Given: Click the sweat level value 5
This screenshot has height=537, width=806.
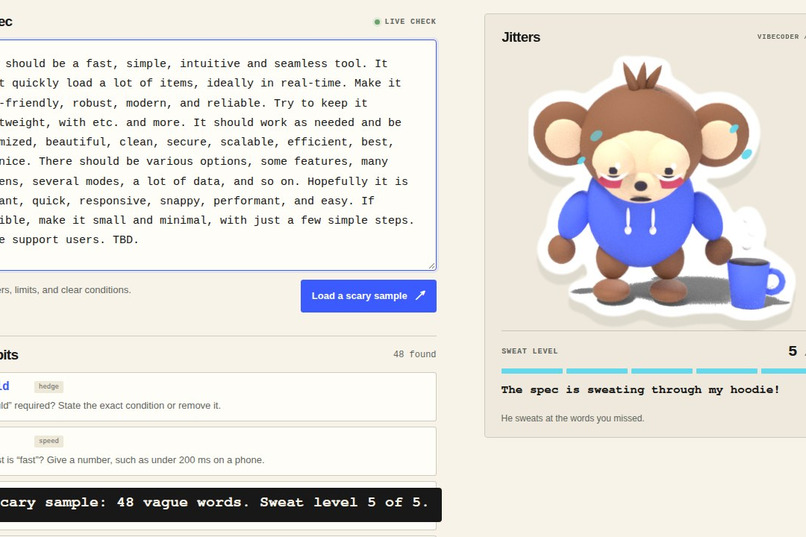Looking at the screenshot, I should tap(793, 351).
